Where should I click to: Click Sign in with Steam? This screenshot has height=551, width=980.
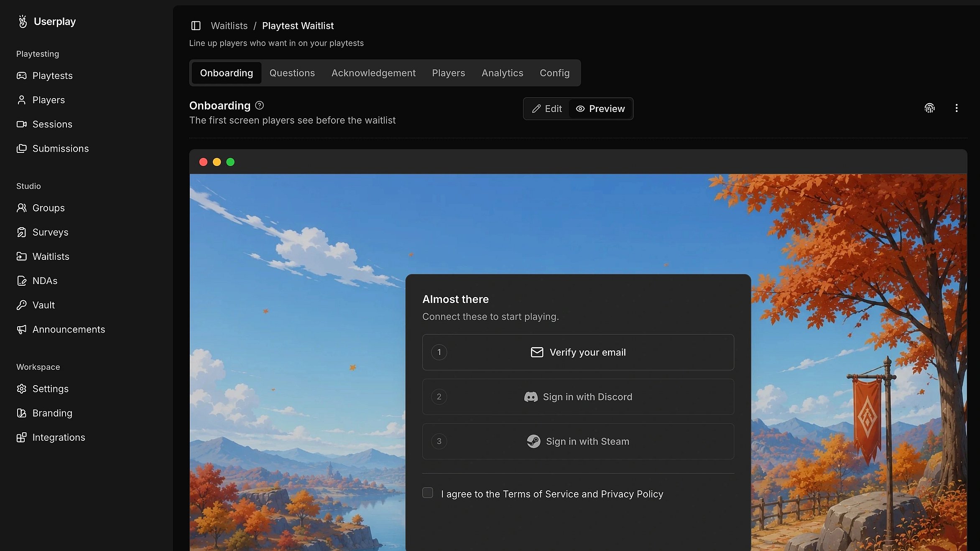tap(578, 442)
